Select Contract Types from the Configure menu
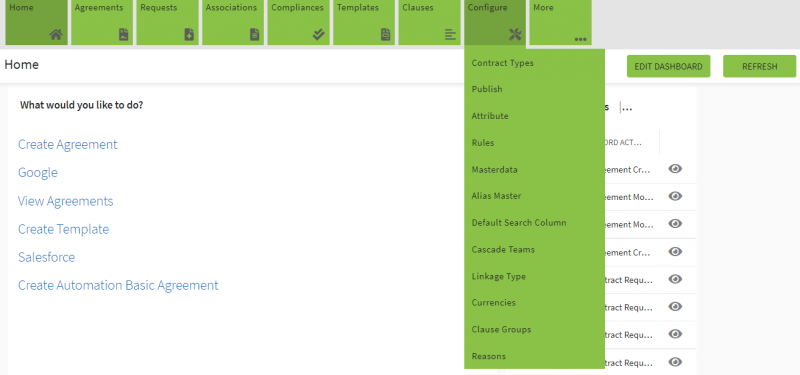The height and width of the screenshot is (375, 800). (503, 63)
